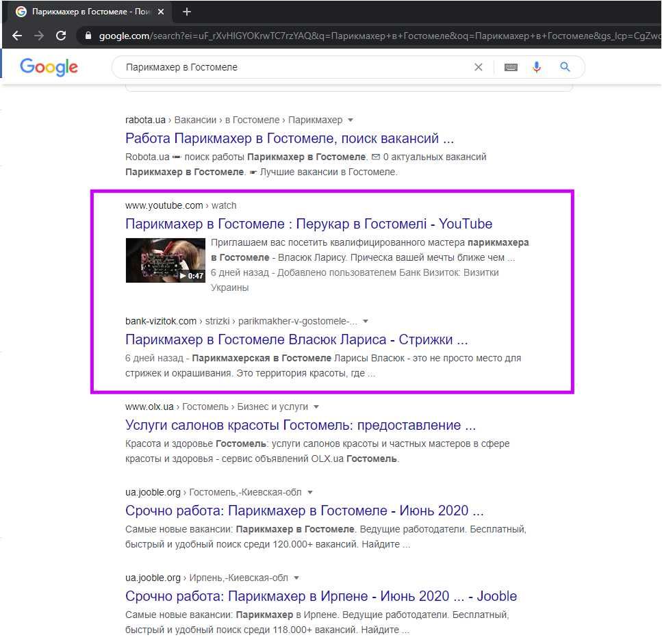
Task: Click the browser forward arrow button
Action: tap(39, 36)
